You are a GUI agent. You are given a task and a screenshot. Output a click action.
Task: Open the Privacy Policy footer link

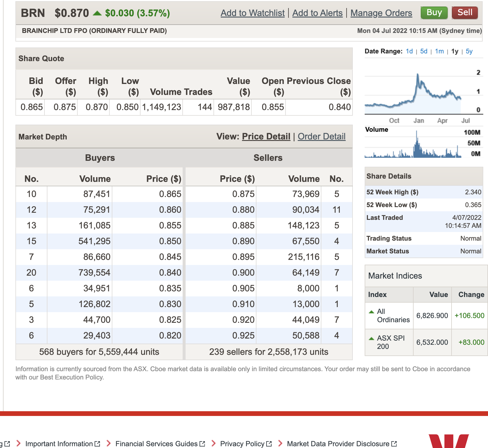[242, 444]
